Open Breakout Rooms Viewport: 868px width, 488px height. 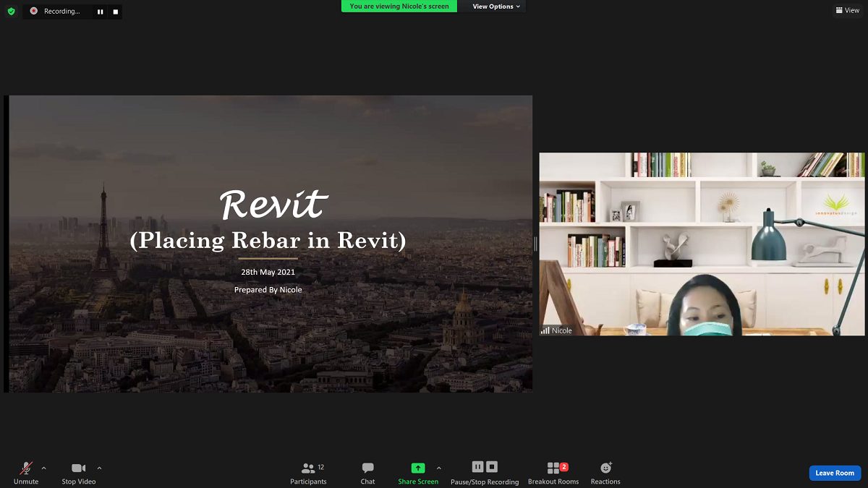click(x=553, y=474)
